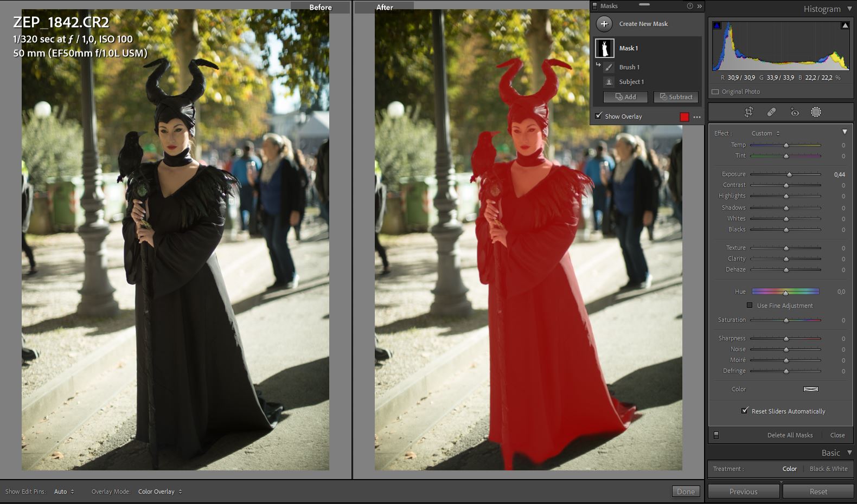Collapse Masks panel with double arrow icon

coord(699,6)
